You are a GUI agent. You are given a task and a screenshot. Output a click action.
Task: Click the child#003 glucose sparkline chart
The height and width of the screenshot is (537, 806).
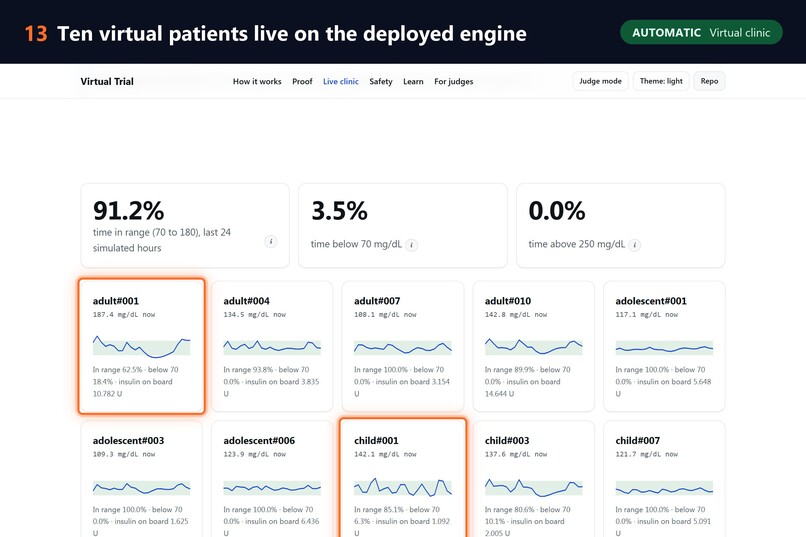(534, 488)
